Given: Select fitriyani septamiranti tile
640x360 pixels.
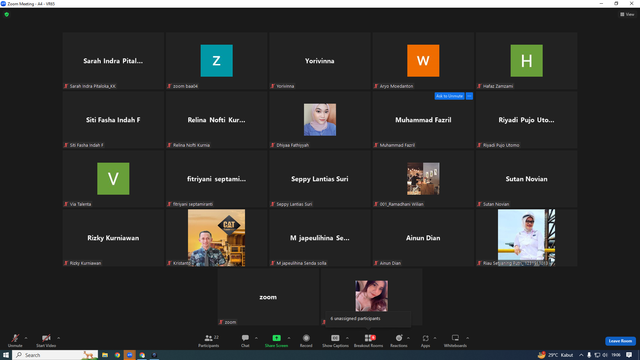Looking at the screenshot, I should coord(217,179).
